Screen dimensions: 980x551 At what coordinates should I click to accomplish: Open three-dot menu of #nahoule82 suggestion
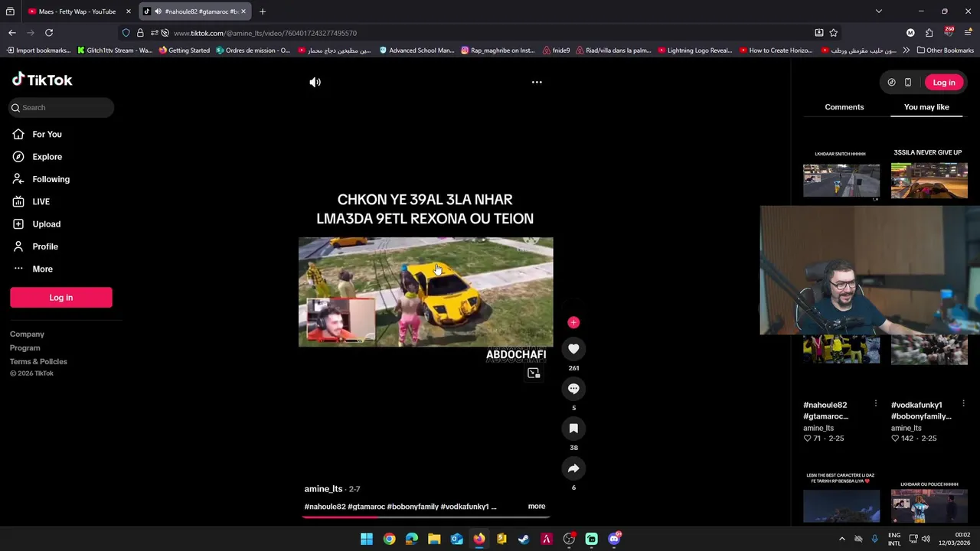pos(875,404)
